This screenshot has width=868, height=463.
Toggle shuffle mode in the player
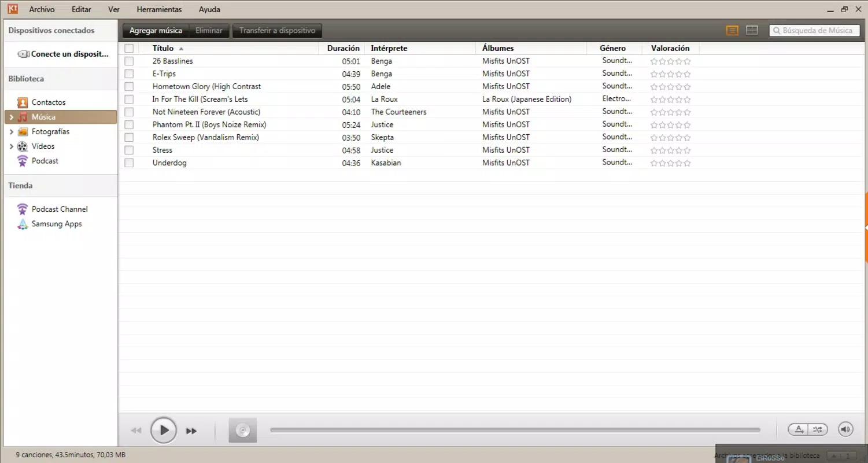(818, 429)
